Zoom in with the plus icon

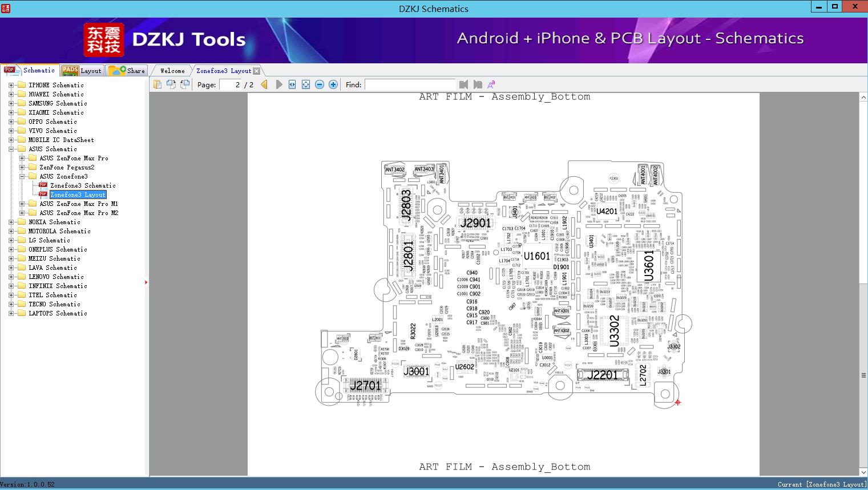(x=333, y=84)
